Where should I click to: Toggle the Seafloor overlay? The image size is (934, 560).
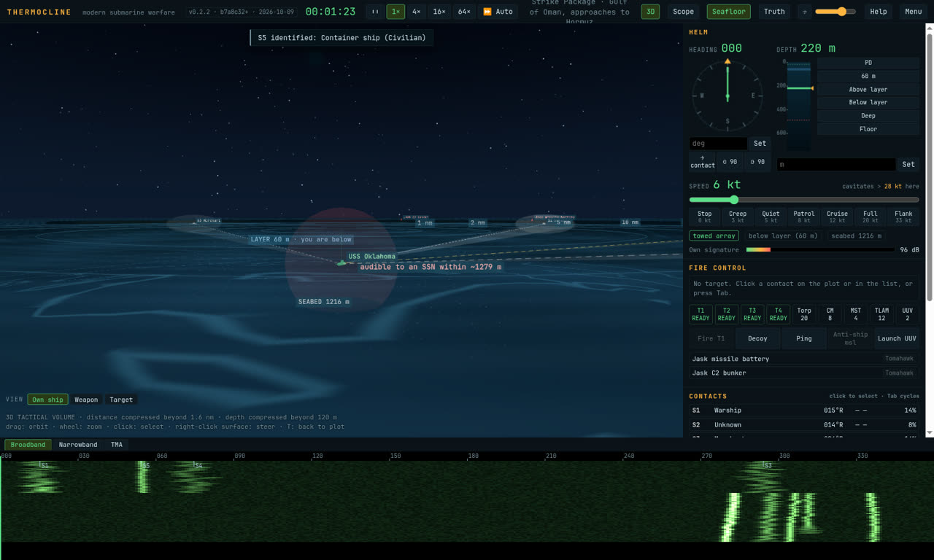[x=728, y=12]
